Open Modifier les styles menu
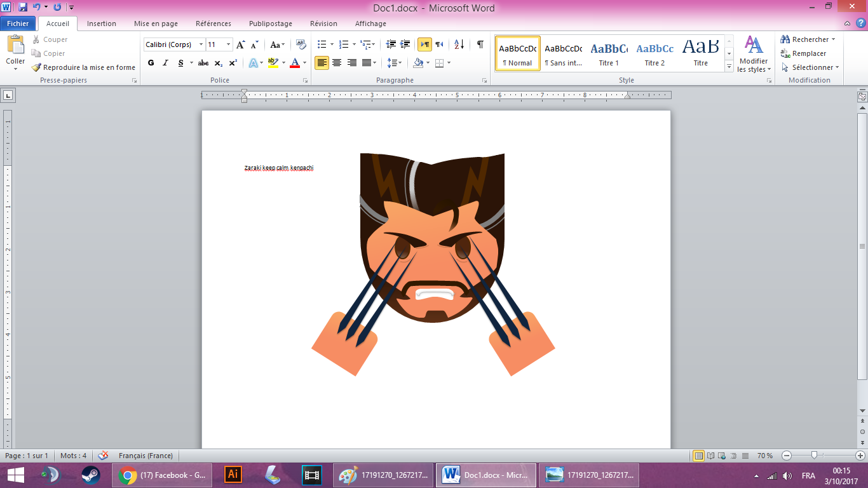Image resolution: width=868 pixels, height=488 pixels. click(754, 54)
